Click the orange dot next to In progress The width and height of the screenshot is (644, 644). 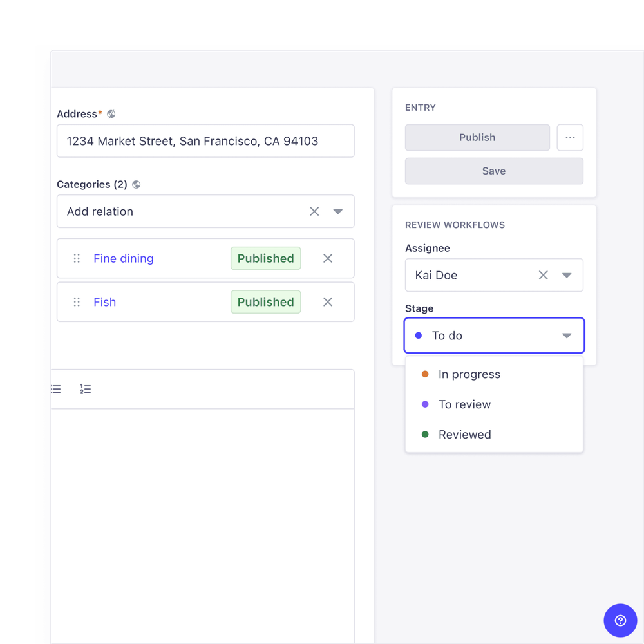click(x=425, y=374)
